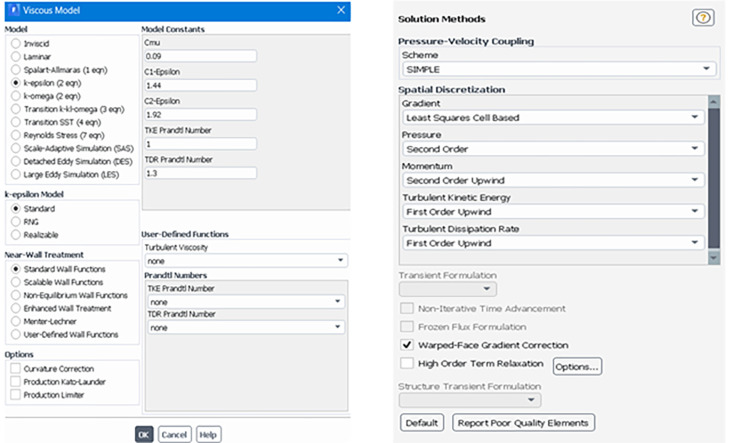Select Enhanced Wall Treatment option
The image size is (730, 443).
pyautogui.click(x=15, y=308)
